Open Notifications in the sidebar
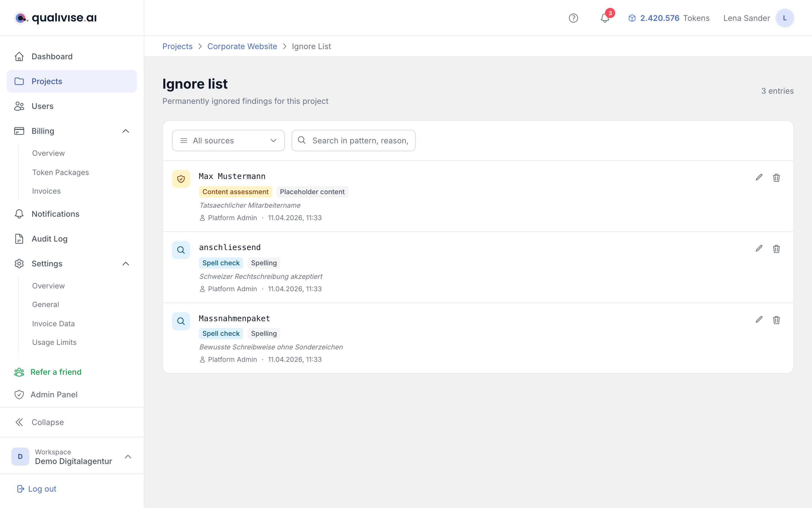Image resolution: width=812 pixels, height=508 pixels. coord(72,214)
